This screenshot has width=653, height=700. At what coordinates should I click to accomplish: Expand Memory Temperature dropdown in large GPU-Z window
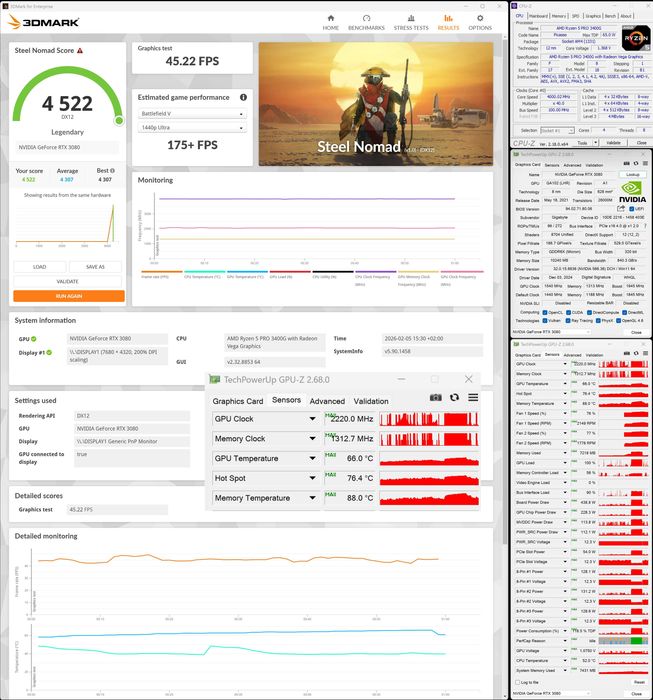click(312, 498)
